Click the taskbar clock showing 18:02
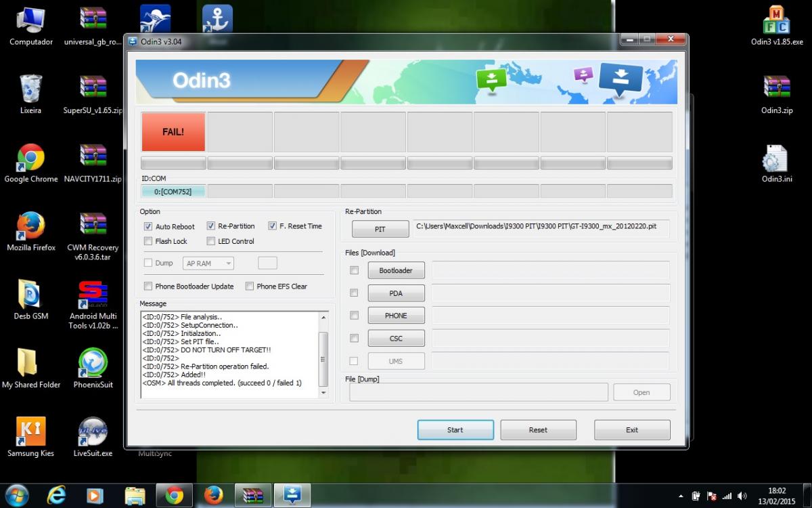The image size is (812, 508). (x=777, y=496)
